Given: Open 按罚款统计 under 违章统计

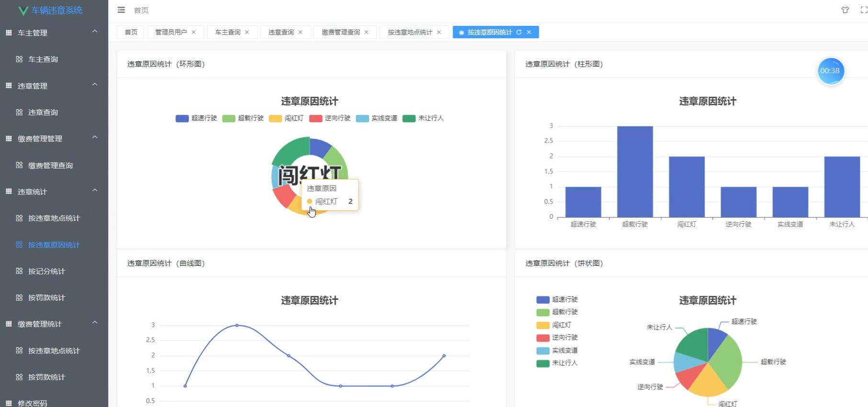Looking at the screenshot, I should tap(54, 297).
